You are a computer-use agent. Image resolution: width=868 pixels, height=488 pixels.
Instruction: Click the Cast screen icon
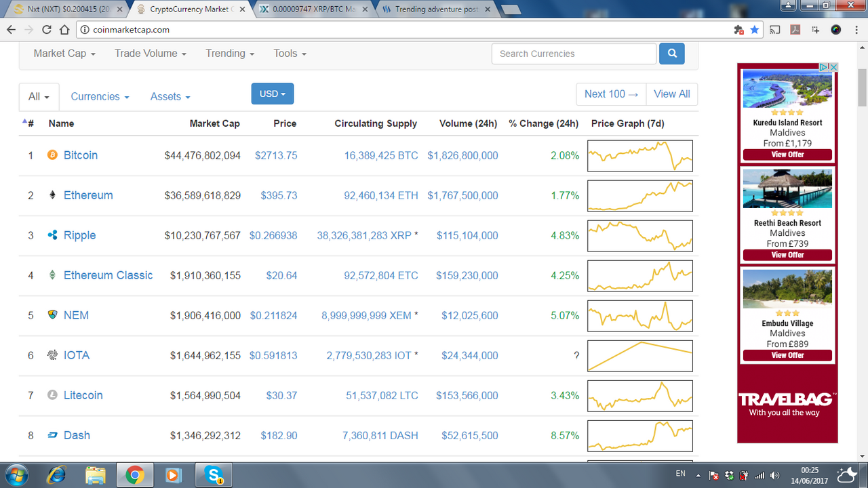[775, 30]
